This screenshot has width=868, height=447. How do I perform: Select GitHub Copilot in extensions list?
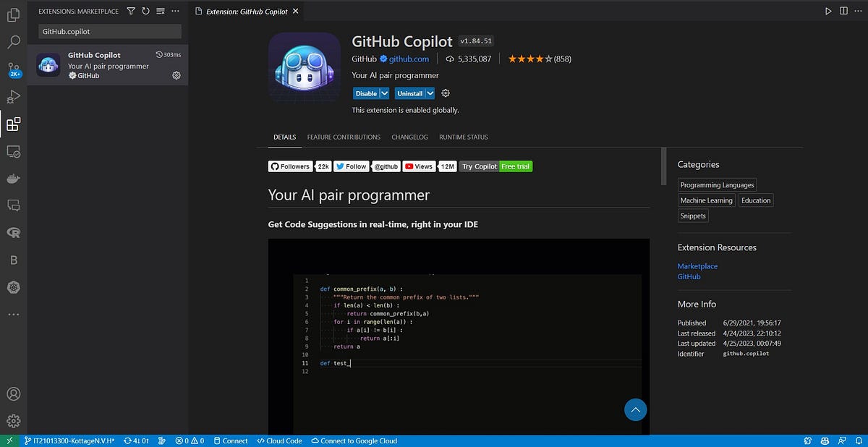(108, 65)
